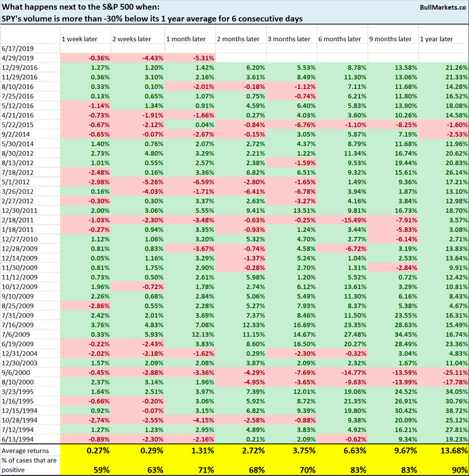The height and width of the screenshot is (476, 469).
Task: Select the '% of cases that are positive' label
Action: [30, 464]
